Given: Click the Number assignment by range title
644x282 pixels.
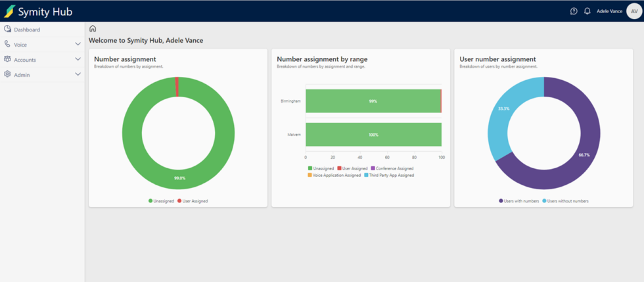Looking at the screenshot, I should (322, 59).
